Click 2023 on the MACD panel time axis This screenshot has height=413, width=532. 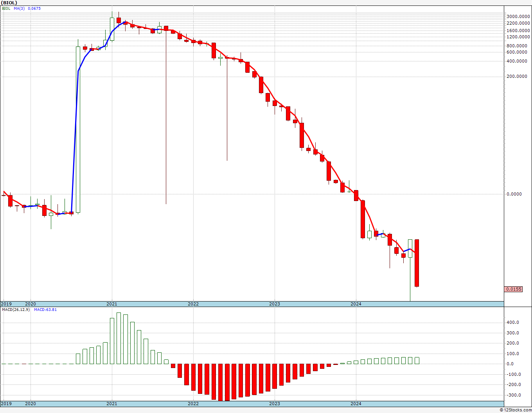(x=274, y=404)
